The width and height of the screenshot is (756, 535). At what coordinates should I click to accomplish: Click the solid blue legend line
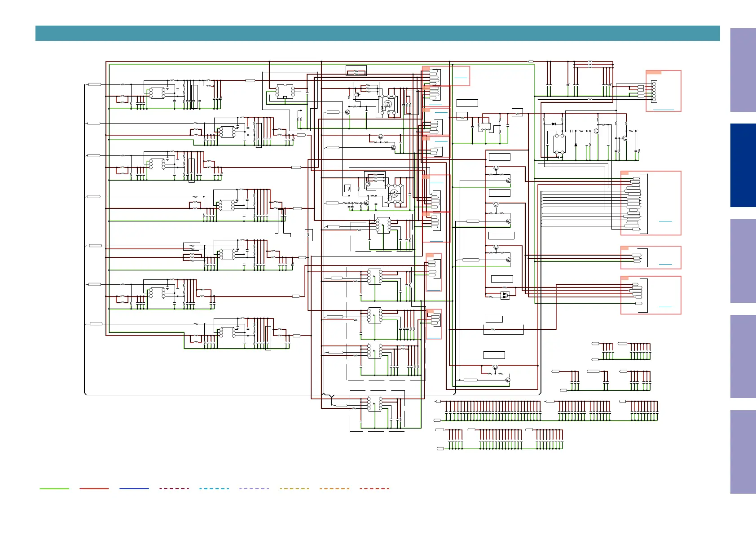134,488
